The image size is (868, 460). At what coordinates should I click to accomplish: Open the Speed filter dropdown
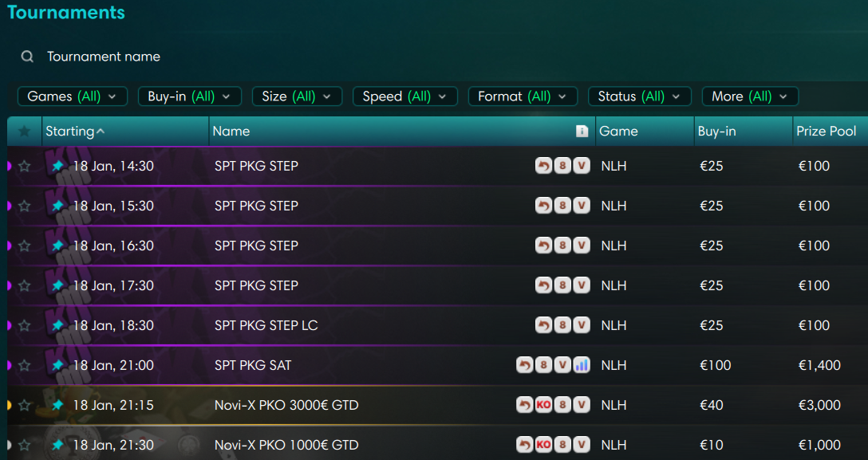(x=404, y=96)
